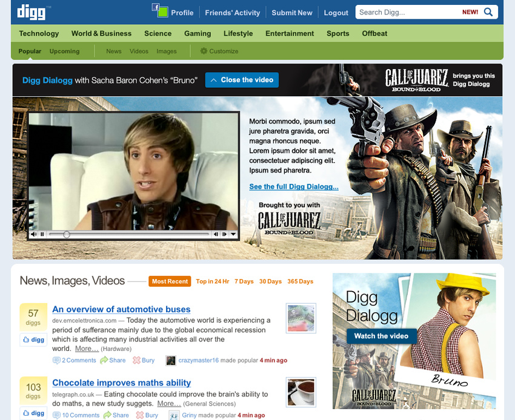Select the Science category
Screen dimensions: 515x420
158,33
